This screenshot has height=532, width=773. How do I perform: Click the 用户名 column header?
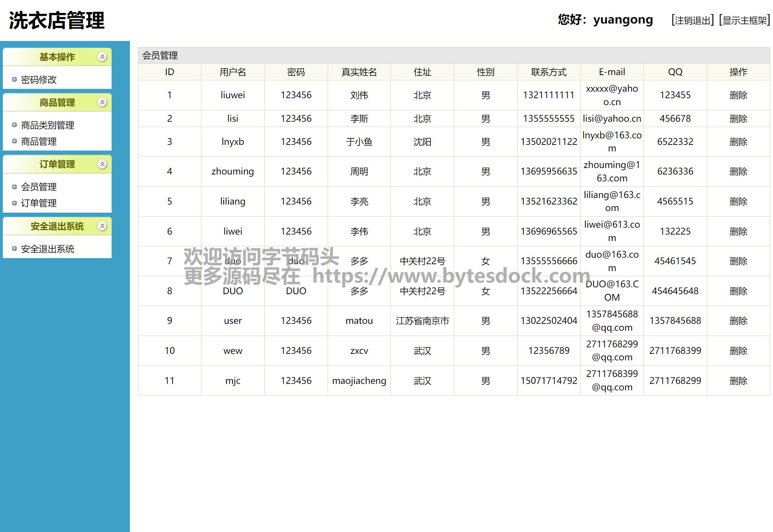(x=233, y=72)
